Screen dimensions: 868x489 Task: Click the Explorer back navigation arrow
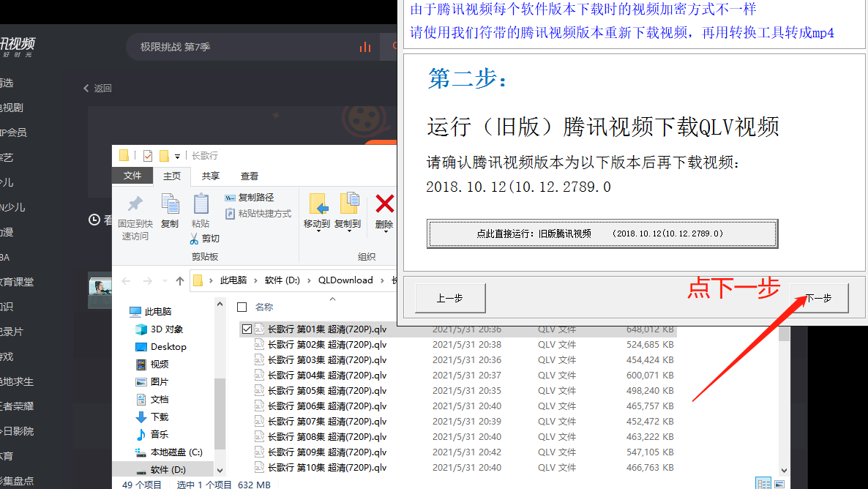pos(126,281)
